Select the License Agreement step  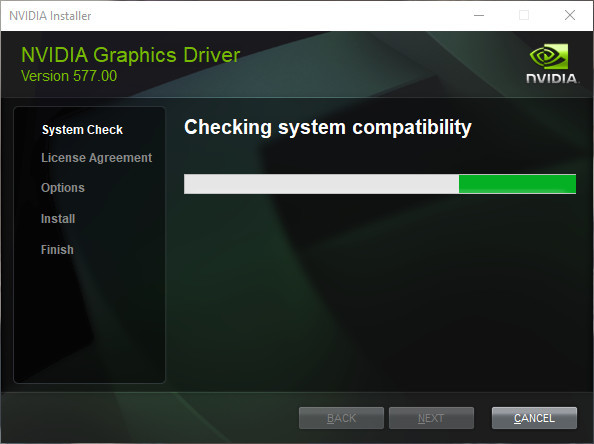coord(97,158)
